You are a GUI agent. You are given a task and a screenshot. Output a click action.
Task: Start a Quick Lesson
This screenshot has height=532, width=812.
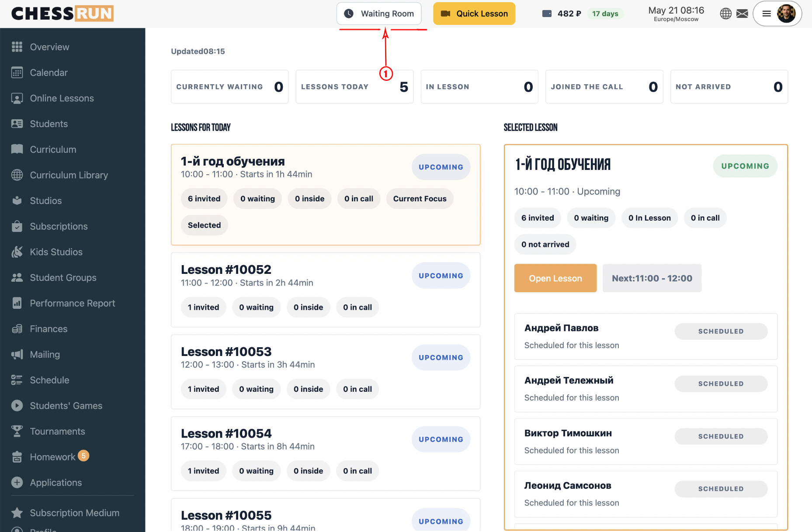pyautogui.click(x=474, y=14)
